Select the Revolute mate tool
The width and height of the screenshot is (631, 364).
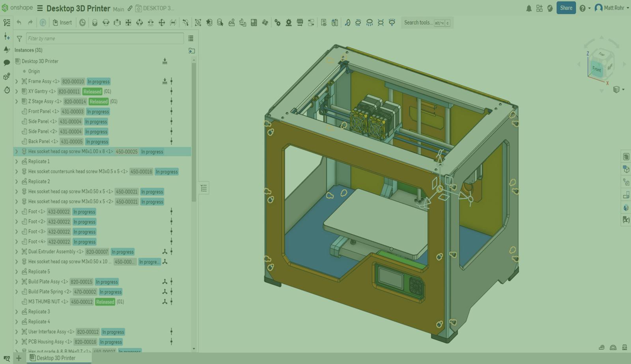[106, 22]
